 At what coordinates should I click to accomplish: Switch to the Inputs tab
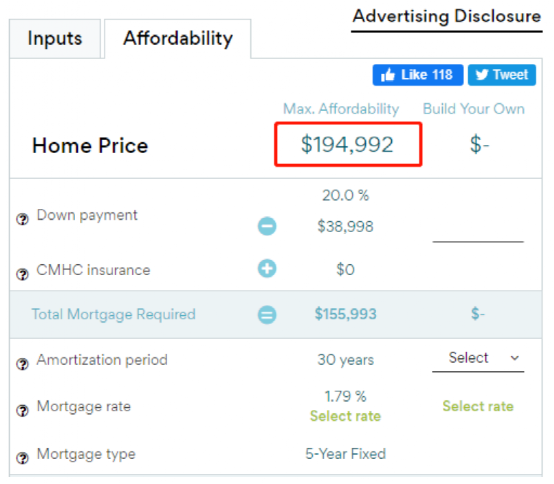point(55,39)
